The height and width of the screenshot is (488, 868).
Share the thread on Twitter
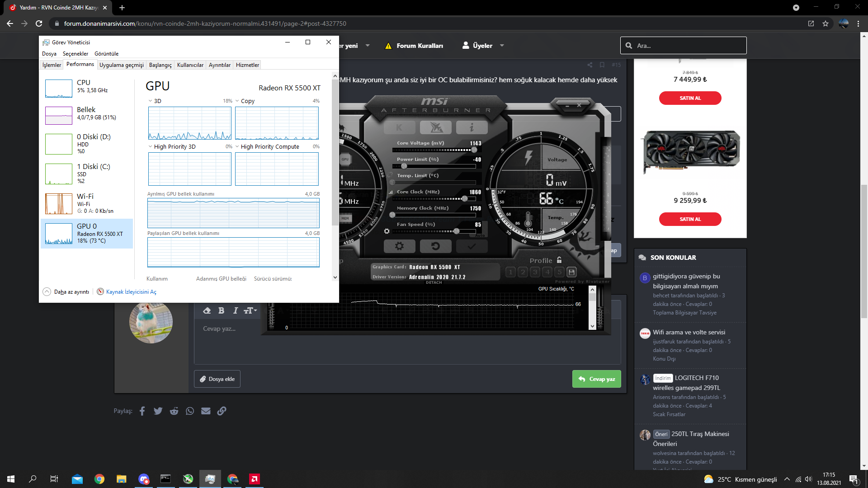click(158, 411)
